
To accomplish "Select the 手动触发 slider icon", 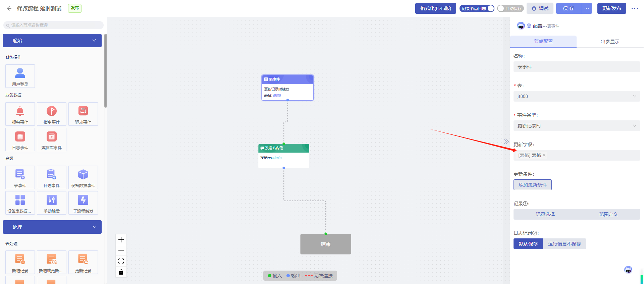I will tap(52, 200).
